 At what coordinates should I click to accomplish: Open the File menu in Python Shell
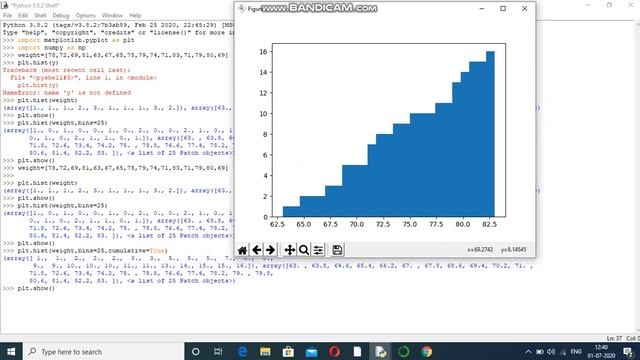click(x=7, y=16)
